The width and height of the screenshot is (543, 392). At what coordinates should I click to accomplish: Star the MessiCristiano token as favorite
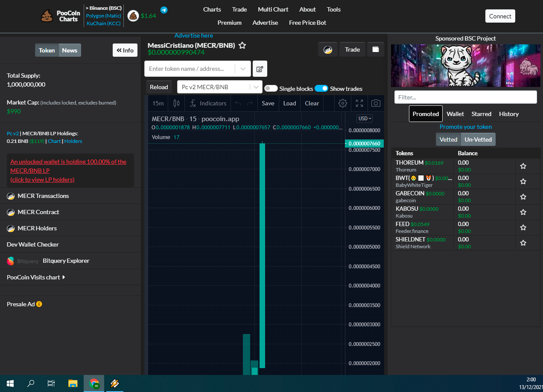click(x=242, y=45)
